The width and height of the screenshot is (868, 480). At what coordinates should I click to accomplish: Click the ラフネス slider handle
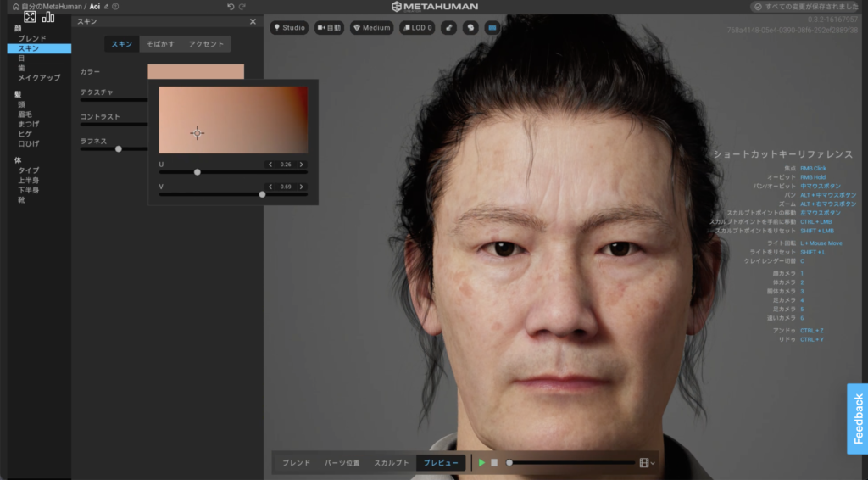click(119, 149)
